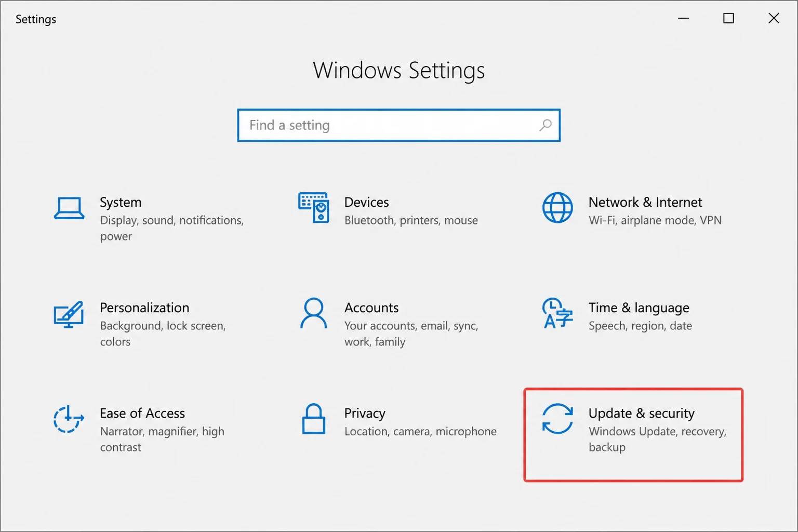Maximize the Settings window
Image resolution: width=798 pixels, height=532 pixels.
tap(728, 19)
